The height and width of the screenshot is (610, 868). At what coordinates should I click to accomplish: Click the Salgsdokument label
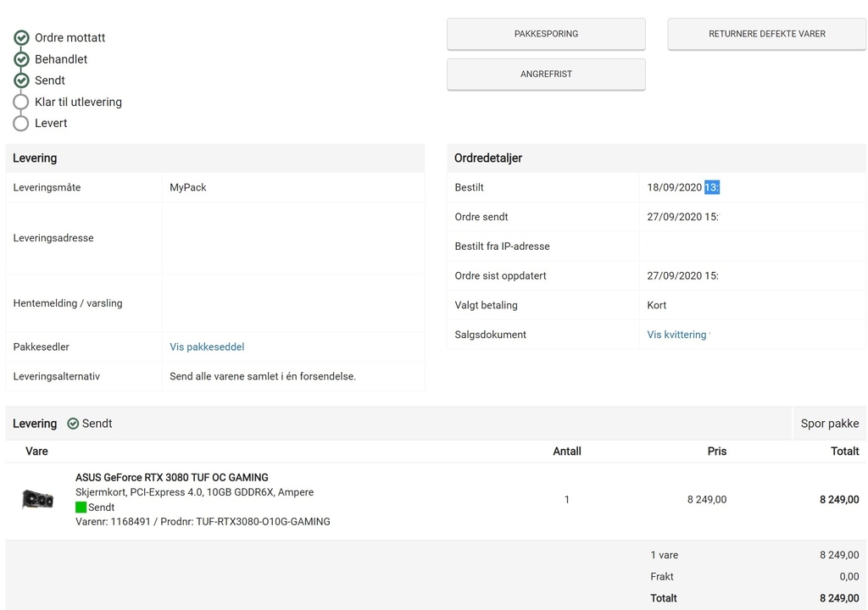coord(491,335)
